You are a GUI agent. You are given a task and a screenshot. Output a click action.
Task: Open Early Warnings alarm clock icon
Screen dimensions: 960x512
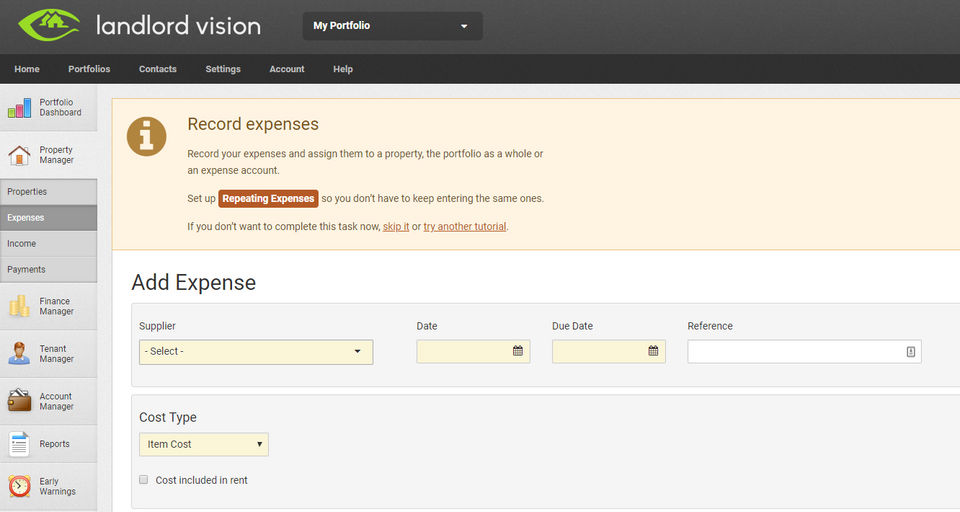(20, 487)
